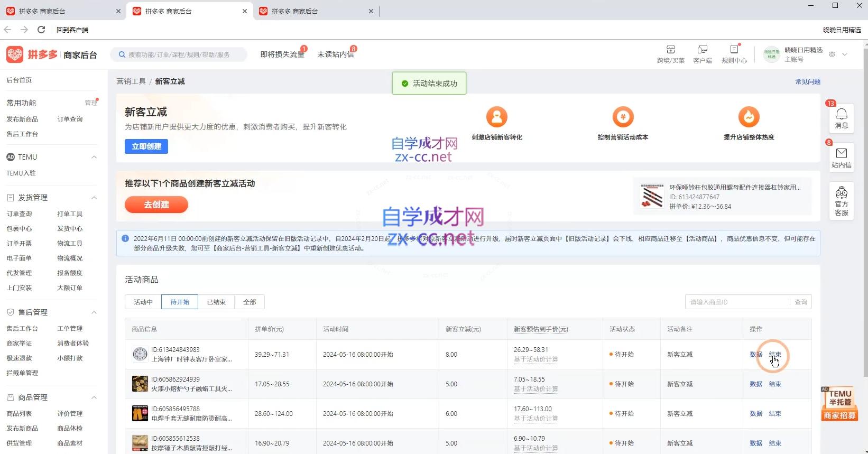This screenshot has width=868, height=454.
Task: Collapse the TEMU sidebar section
Action: click(x=94, y=157)
